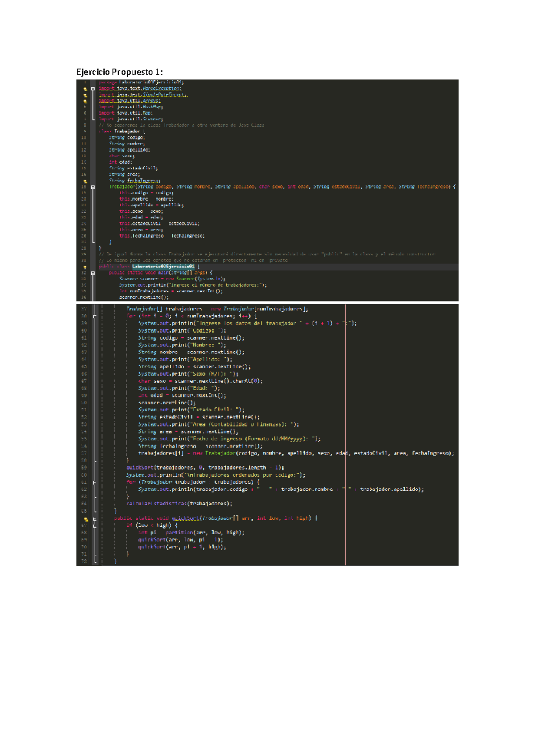Collapse the main method fold marker
Image resolution: width=535 pixels, height=756 pixels.
(93, 273)
